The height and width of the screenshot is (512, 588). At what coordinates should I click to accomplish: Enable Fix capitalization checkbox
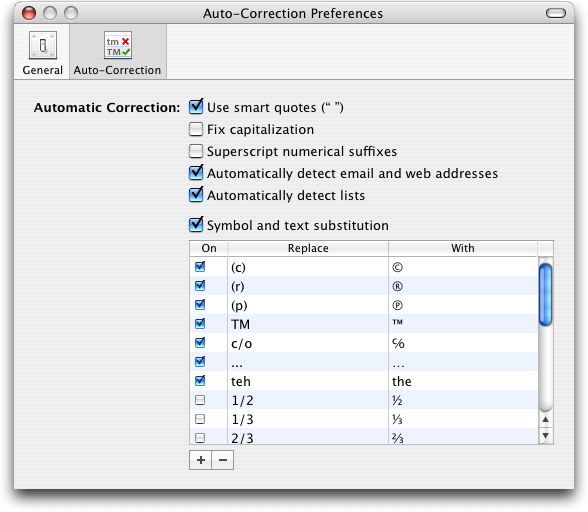196,129
